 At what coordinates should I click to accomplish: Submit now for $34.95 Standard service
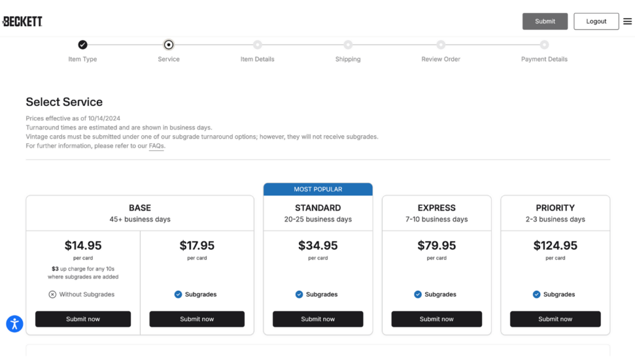click(318, 319)
